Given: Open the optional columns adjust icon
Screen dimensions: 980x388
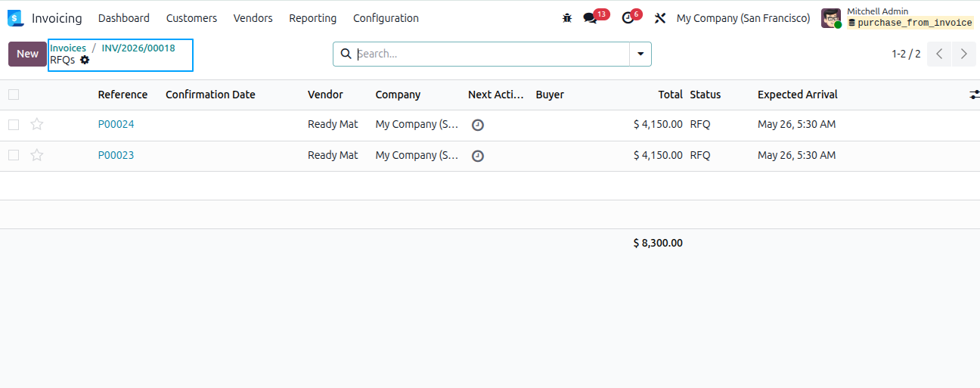Looking at the screenshot, I should pyautogui.click(x=975, y=95).
